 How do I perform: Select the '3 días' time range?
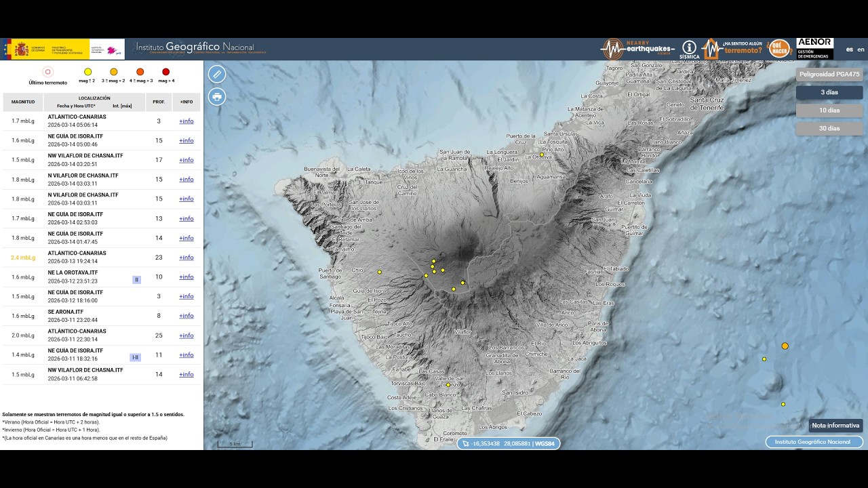pos(829,92)
